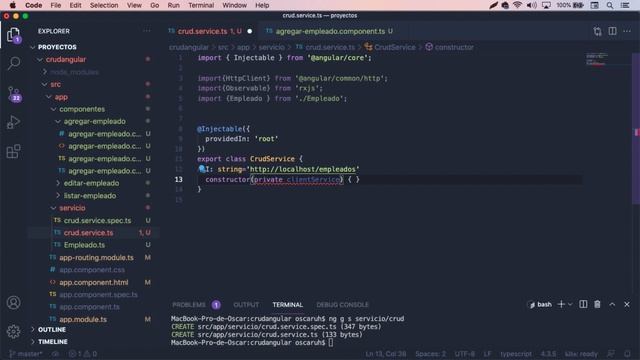This screenshot has height=360, width=640.
Task: Open the Accounts icon in activity bar
Action: pos(13,302)
